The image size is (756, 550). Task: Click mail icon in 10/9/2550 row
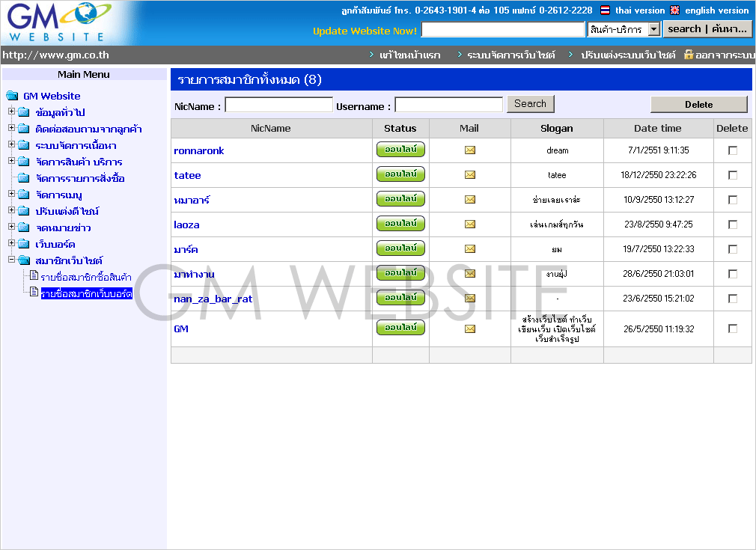tap(469, 200)
